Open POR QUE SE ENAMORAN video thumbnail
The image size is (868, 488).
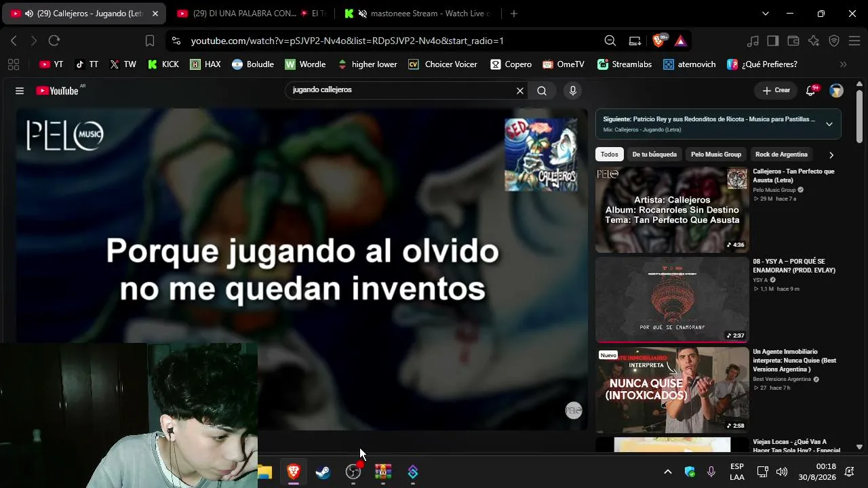(672, 300)
